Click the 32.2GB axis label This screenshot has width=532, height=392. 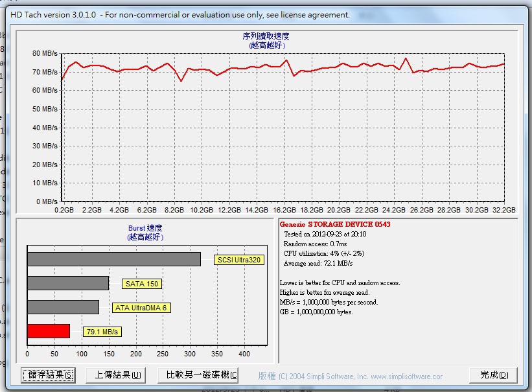pyautogui.click(x=504, y=210)
